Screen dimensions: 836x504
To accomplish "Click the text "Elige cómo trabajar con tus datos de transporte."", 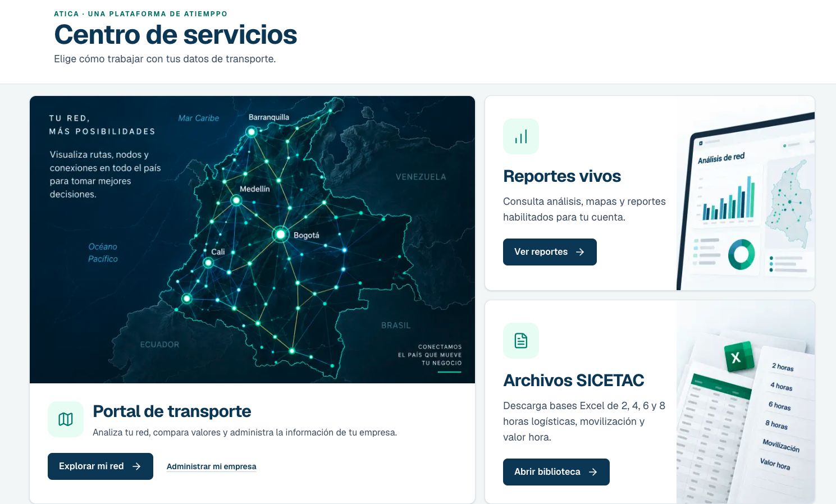I will [x=165, y=59].
